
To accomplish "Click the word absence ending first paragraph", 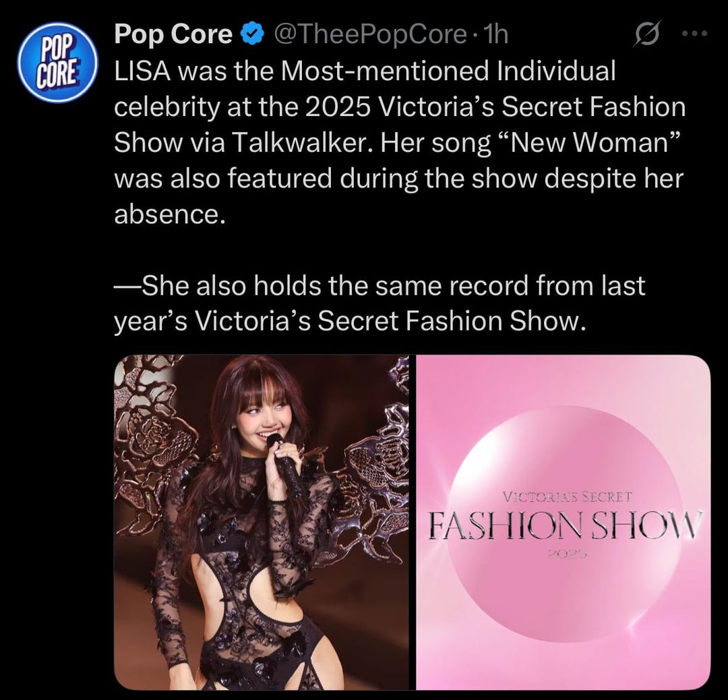I will (170, 214).
